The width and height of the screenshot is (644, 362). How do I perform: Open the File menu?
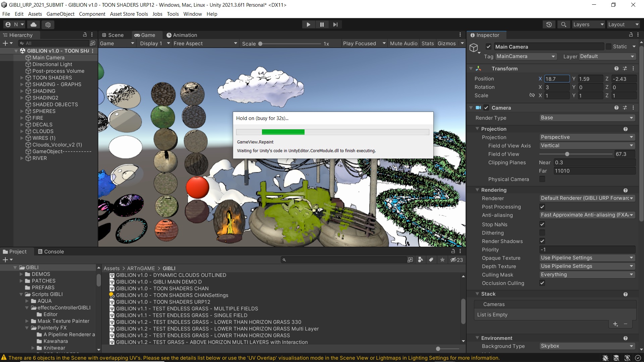coord(6,14)
